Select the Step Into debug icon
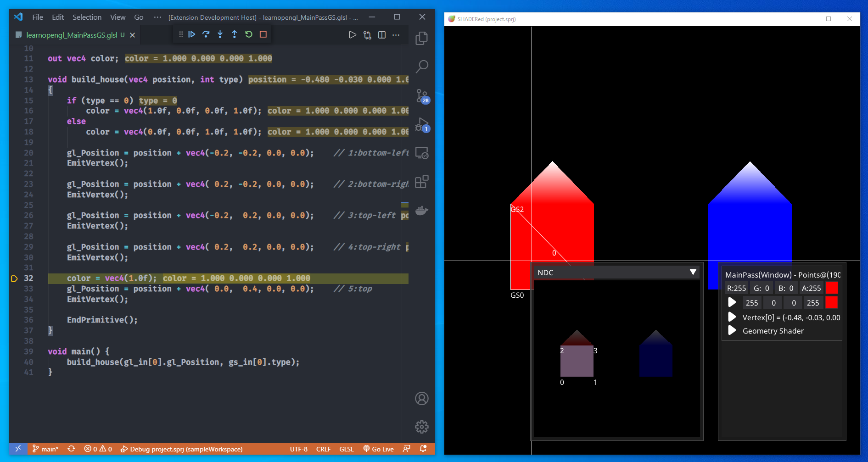 tap(220, 34)
